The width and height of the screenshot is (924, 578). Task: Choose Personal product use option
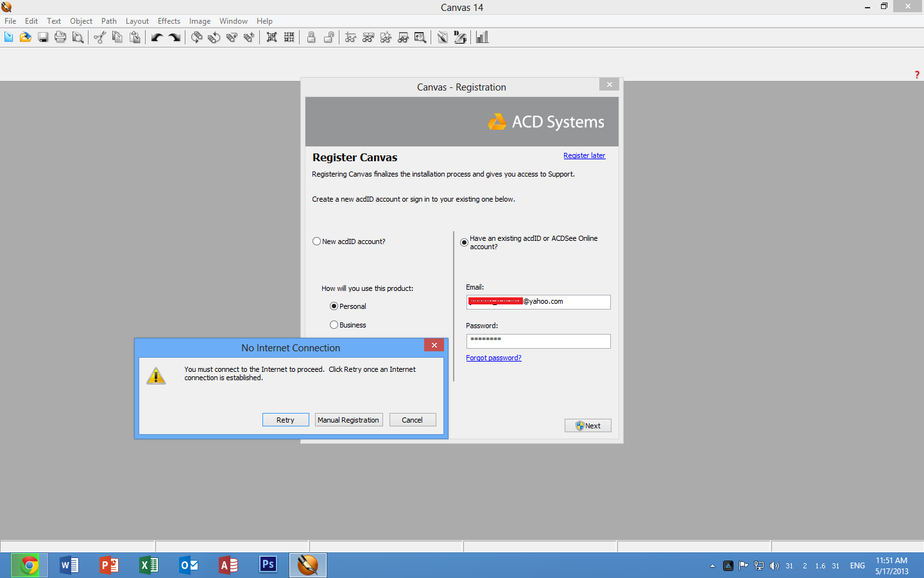click(334, 306)
